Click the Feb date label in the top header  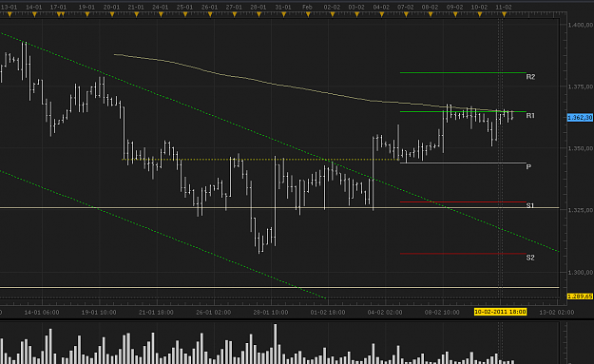pos(307,8)
